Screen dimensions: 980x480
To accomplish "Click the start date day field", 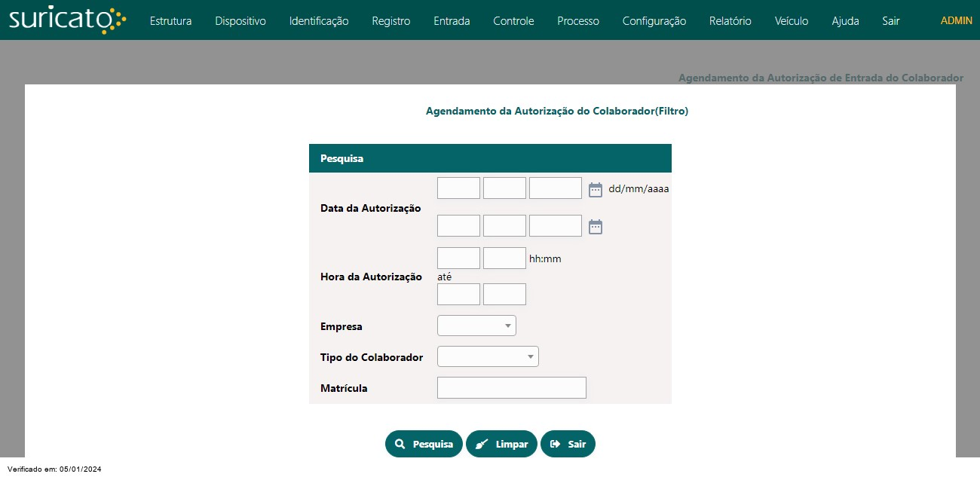I will [458, 188].
